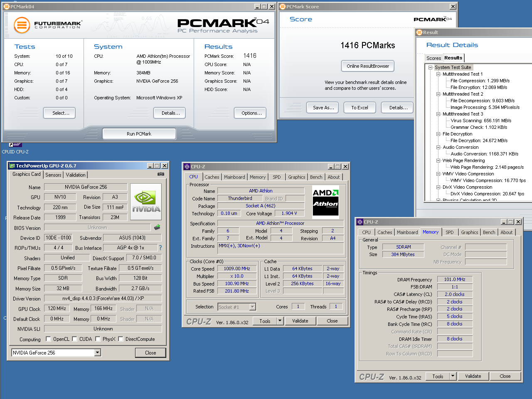Click the Tools button in CPU-Z CPU window
The image size is (532, 399).
pos(265,321)
